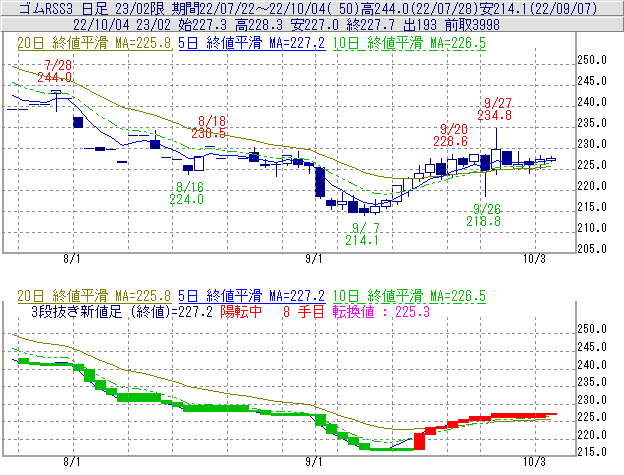The width and height of the screenshot is (624, 475).
Task: Click the 9/1 date label under upper chart
Action: 314,259
